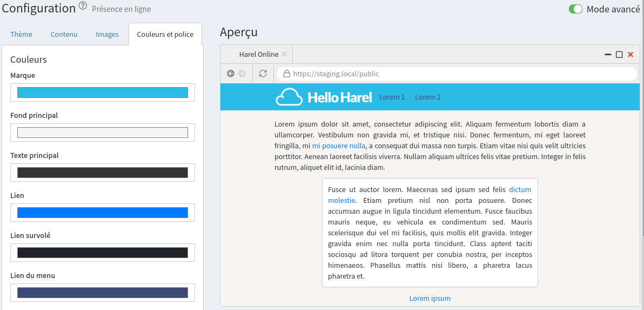Image resolution: width=644 pixels, height=310 pixels.
Task: Click the padlock icon in address bar
Action: pos(287,74)
